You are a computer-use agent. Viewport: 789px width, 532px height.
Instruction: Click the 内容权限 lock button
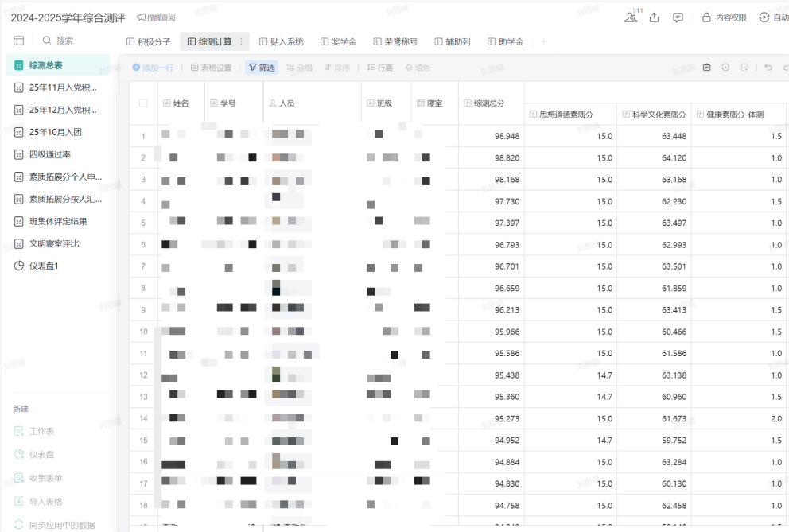coord(724,17)
